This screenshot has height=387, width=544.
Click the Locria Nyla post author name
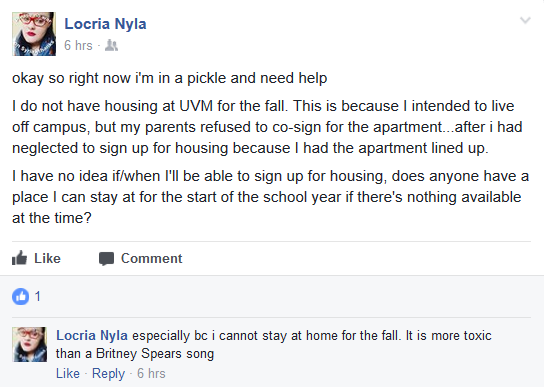(105, 24)
